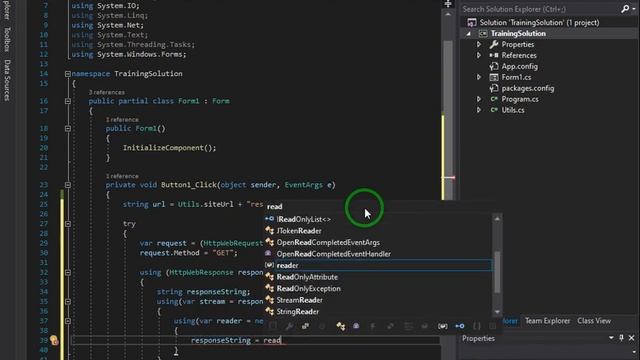Toggle the IntelliSense locals and parameters filter
The height and width of the screenshot is (360, 640).
pyautogui.click(x=442, y=326)
